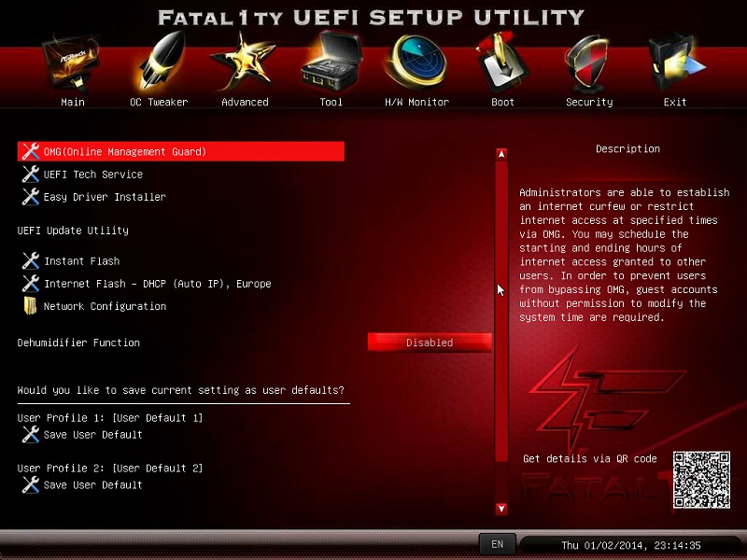Click the scrollbar down arrow

(x=501, y=509)
